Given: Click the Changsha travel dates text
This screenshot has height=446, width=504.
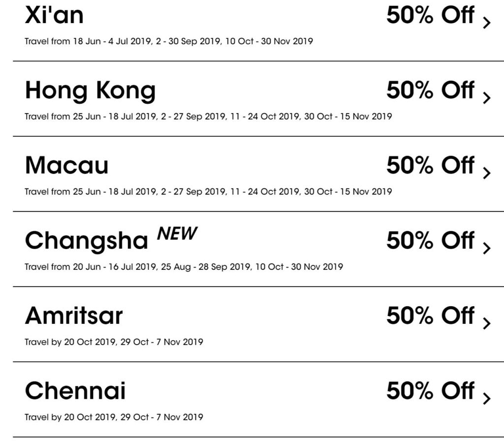Looking at the screenshot, I should 184,267.
